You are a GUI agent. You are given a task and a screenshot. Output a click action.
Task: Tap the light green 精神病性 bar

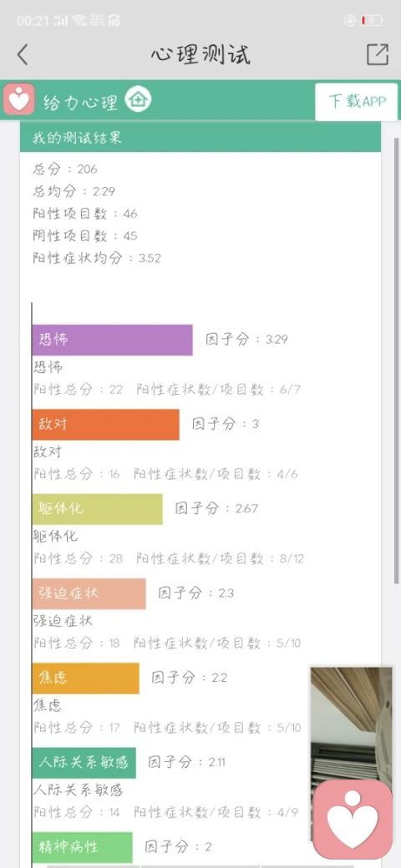point(83,847)
